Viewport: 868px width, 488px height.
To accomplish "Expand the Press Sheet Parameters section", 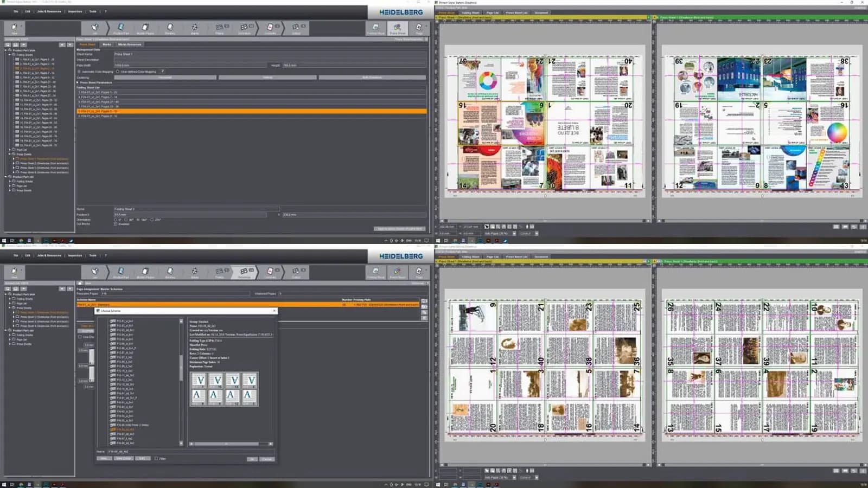I will (x=78, y=82).
